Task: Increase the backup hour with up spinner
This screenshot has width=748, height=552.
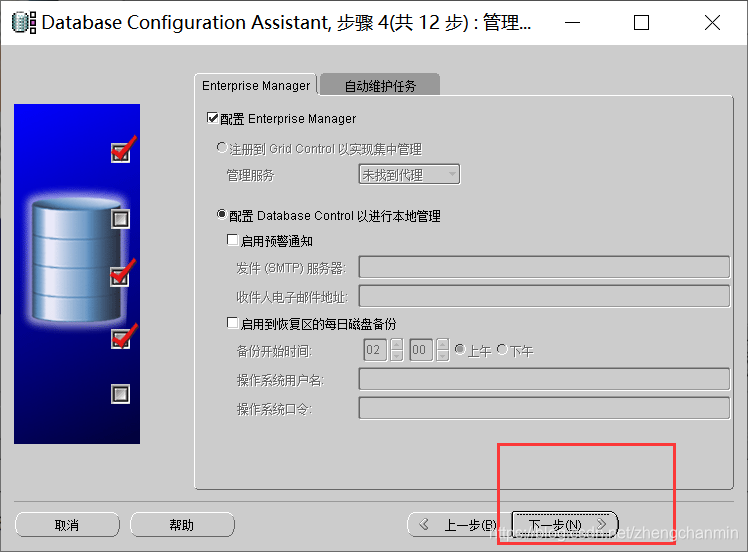Action: coord(397,344)
